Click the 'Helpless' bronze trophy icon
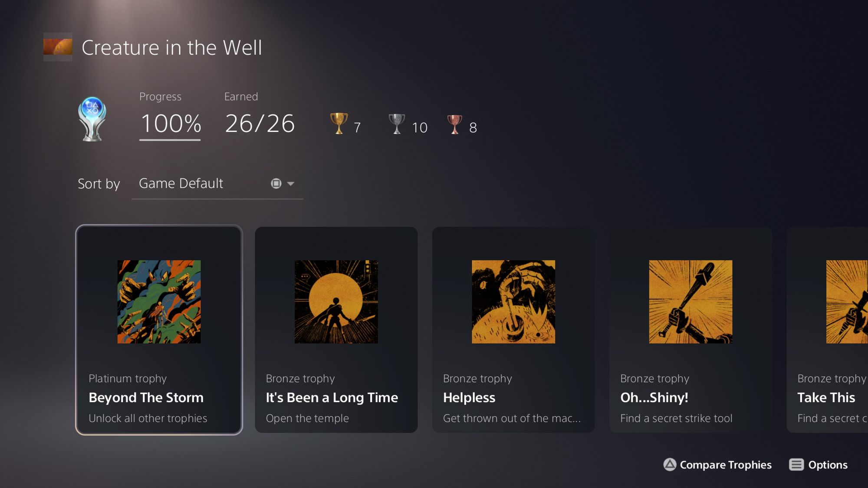Screen dimensions: 868x488 coord(513,301)
